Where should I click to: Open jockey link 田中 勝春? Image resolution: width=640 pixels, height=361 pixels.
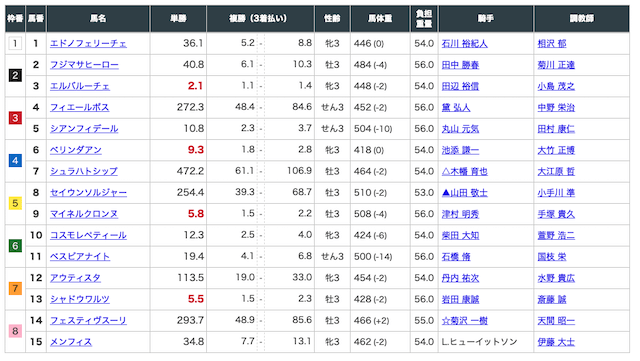[460, 65]
